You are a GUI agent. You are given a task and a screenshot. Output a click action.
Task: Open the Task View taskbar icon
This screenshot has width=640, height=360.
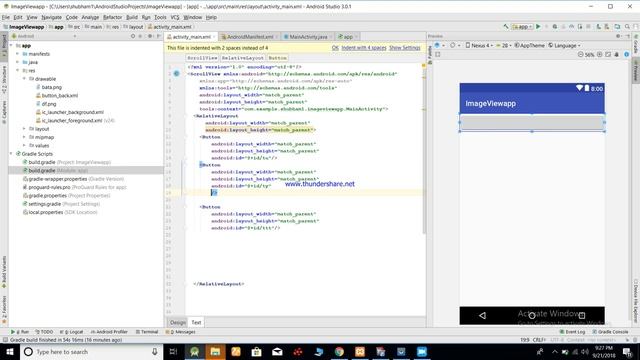(x=173, y=351)
